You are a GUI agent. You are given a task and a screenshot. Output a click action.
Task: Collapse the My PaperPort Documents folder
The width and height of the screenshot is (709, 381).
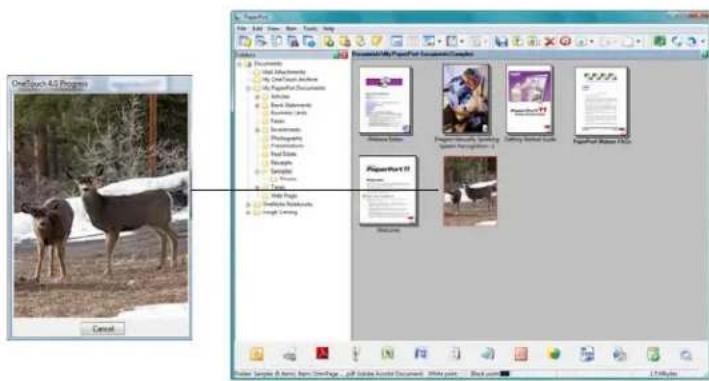click(x=249, y=88)
